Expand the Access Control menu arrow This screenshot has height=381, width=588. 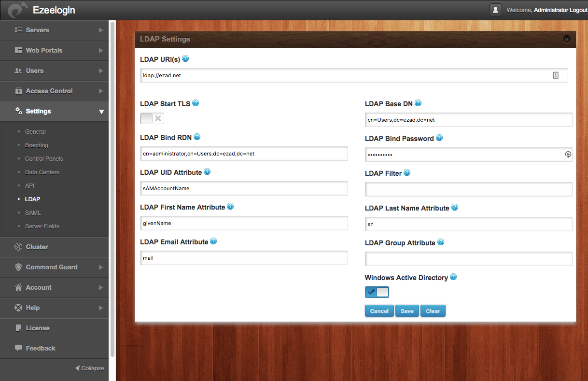(x=101, y=91)
